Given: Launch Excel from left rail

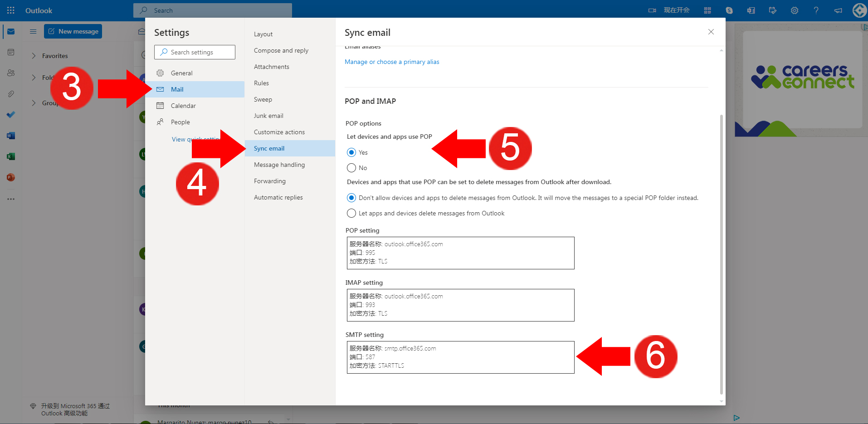Looking at the screenshot, I should (x=11, y=156).
